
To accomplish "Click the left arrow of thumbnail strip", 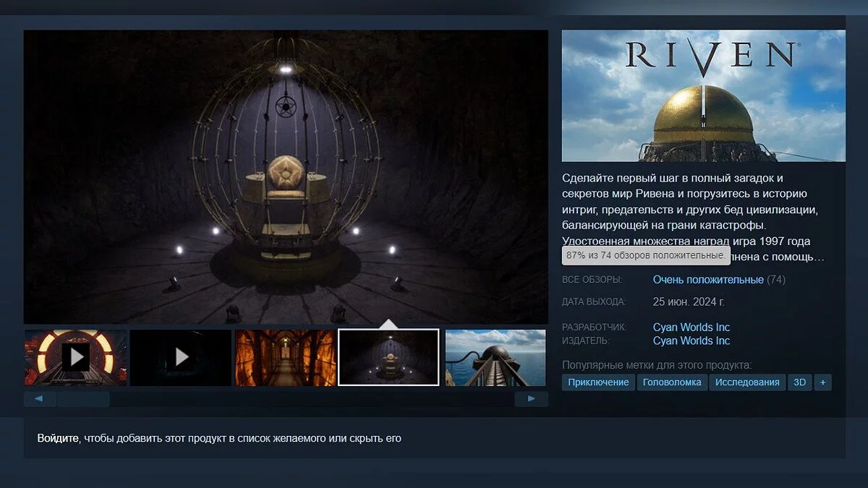I will coord(40,399).
